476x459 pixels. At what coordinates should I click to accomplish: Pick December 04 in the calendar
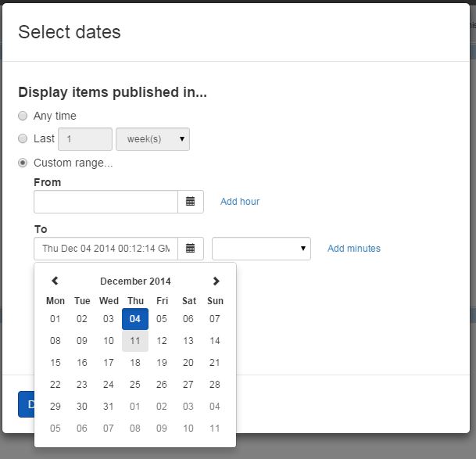[135, 319]
